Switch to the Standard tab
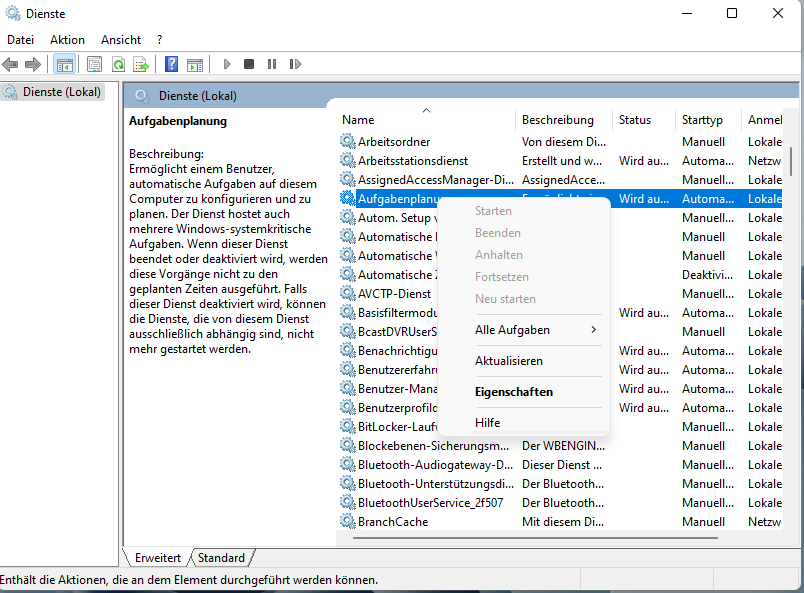The image size is (804, 593). pyautogui.click(x=221, y=558)
